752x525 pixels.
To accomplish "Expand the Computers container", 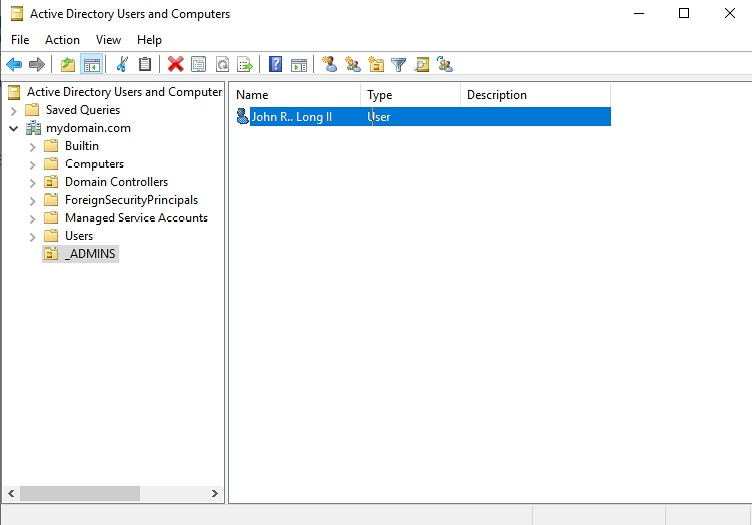I will 33,165.
